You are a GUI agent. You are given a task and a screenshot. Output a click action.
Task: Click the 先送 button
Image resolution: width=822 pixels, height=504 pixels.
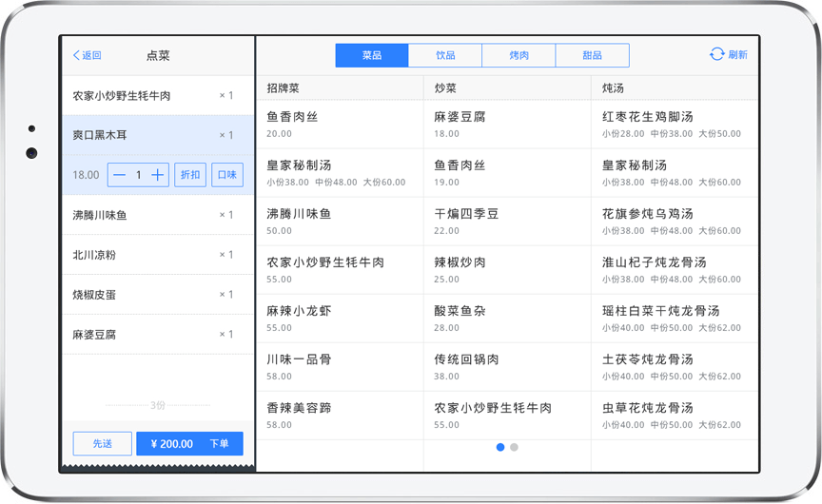(x=103, y=444)
